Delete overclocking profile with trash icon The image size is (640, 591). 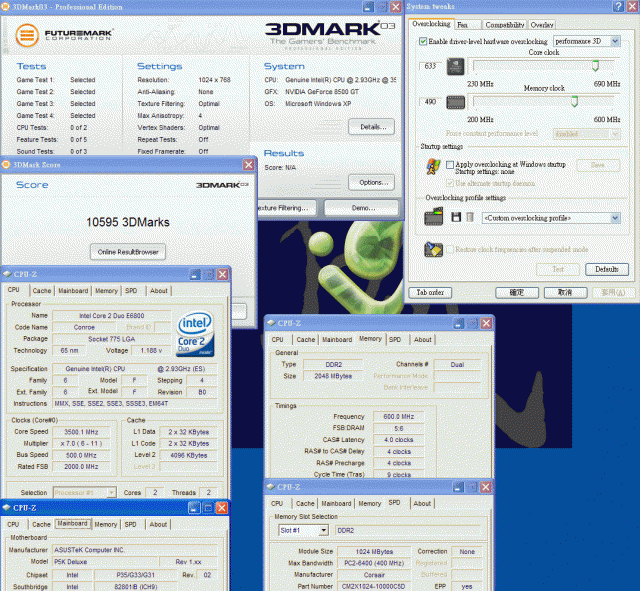pos(470,217)
